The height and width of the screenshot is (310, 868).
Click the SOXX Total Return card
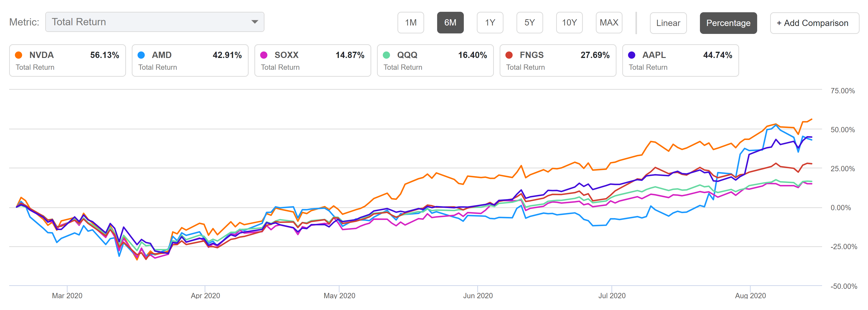point(312,61)
